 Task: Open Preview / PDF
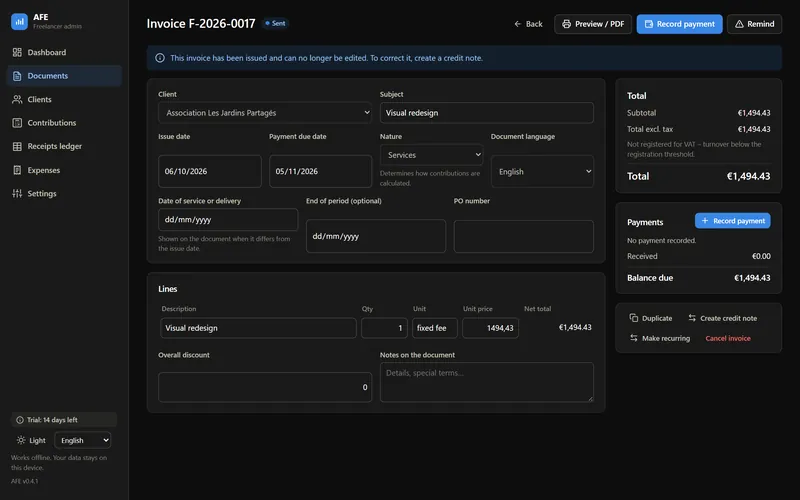click(593, 24)
